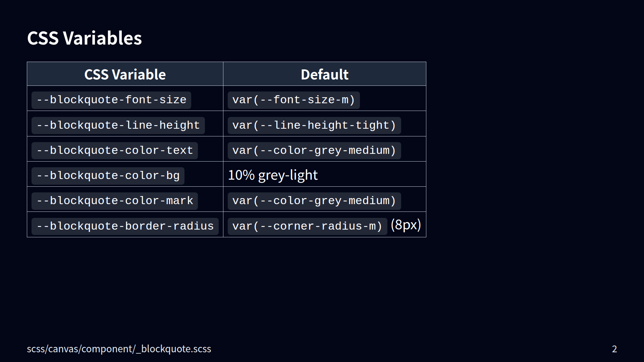644x362 pixels.
Task: Click the var(--font-size-m) default value
Action: (293, 100)
